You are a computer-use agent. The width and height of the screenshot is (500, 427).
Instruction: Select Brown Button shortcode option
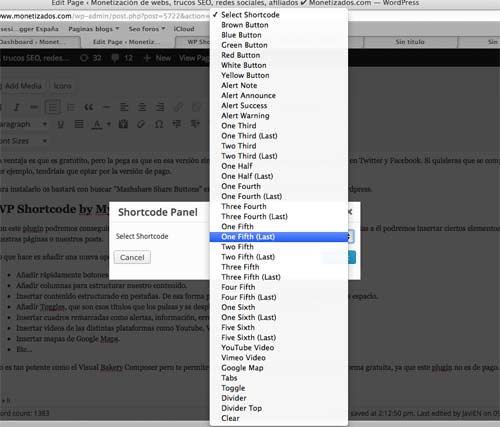click(x=279, y=25)
